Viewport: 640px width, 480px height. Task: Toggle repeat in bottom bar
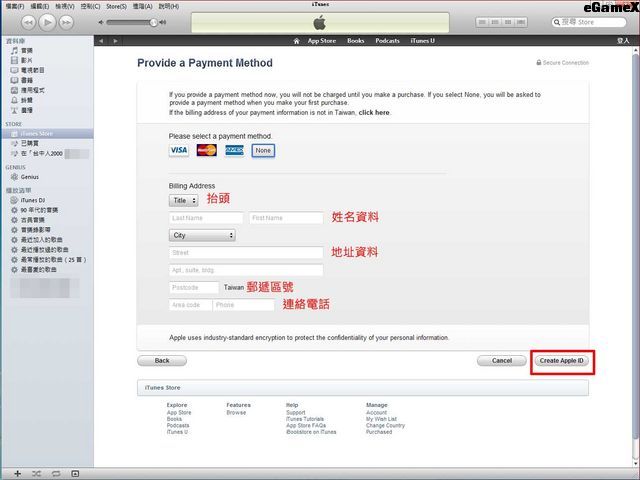coord(56,473)
